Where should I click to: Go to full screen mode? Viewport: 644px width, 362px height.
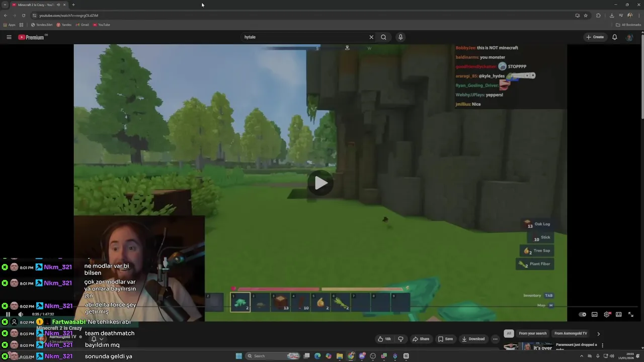631,315
